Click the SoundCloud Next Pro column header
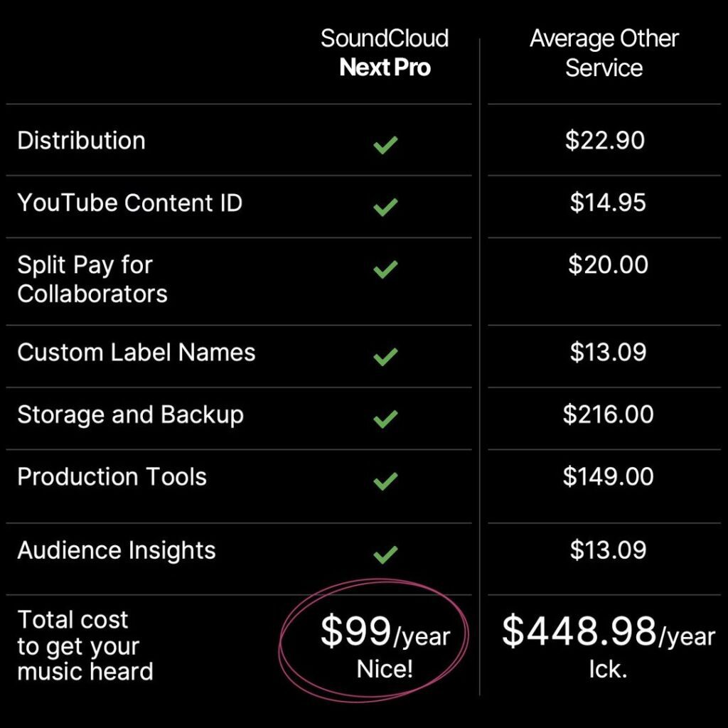Screen dimensions: 728x728 tap(385, 53)
